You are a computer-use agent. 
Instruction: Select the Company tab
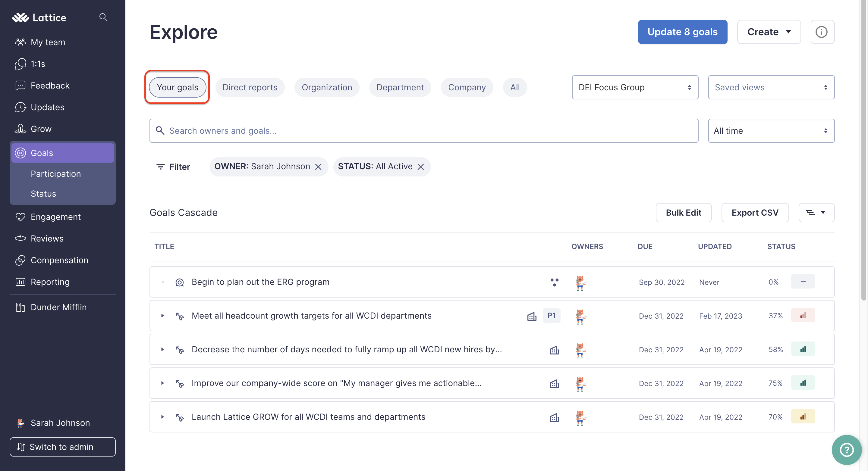[467, 87]
